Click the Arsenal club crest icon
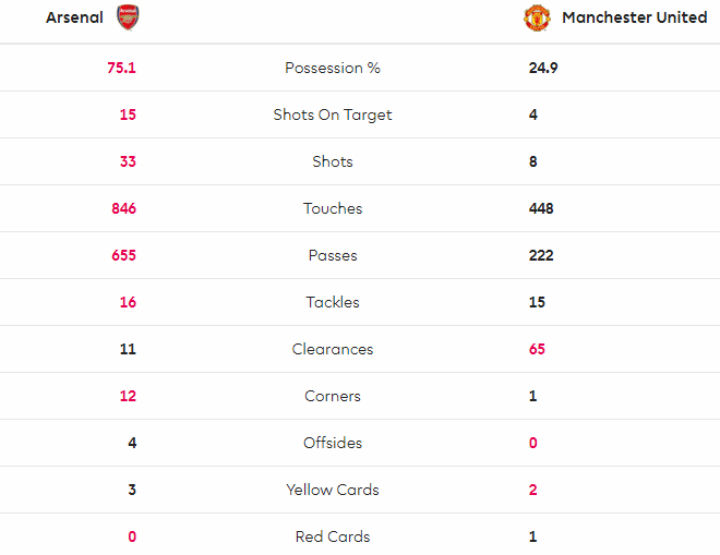Screen dimensions: 720x555 [x=128, y=17]
